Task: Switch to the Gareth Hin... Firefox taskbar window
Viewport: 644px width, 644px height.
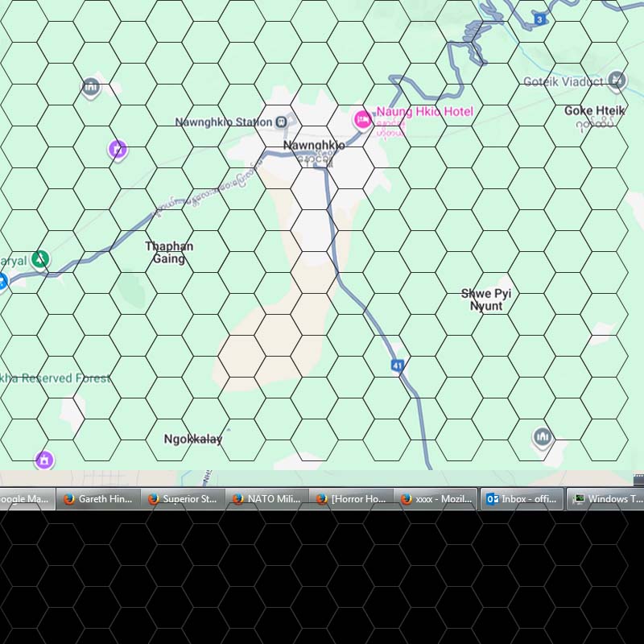Action: [98, 498]
